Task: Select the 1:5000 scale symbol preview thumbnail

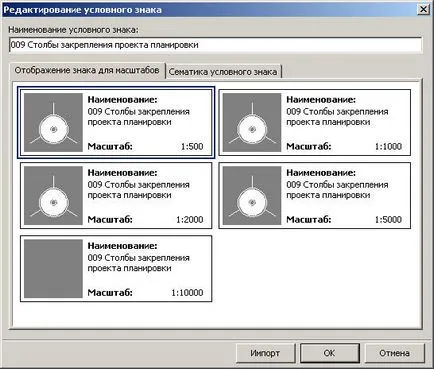Action: (252, 195)
